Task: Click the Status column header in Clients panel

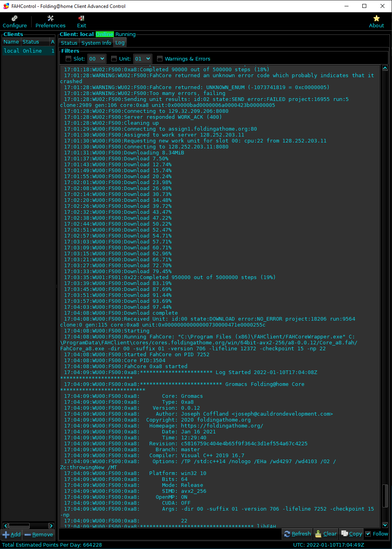Action: [31, 42]
